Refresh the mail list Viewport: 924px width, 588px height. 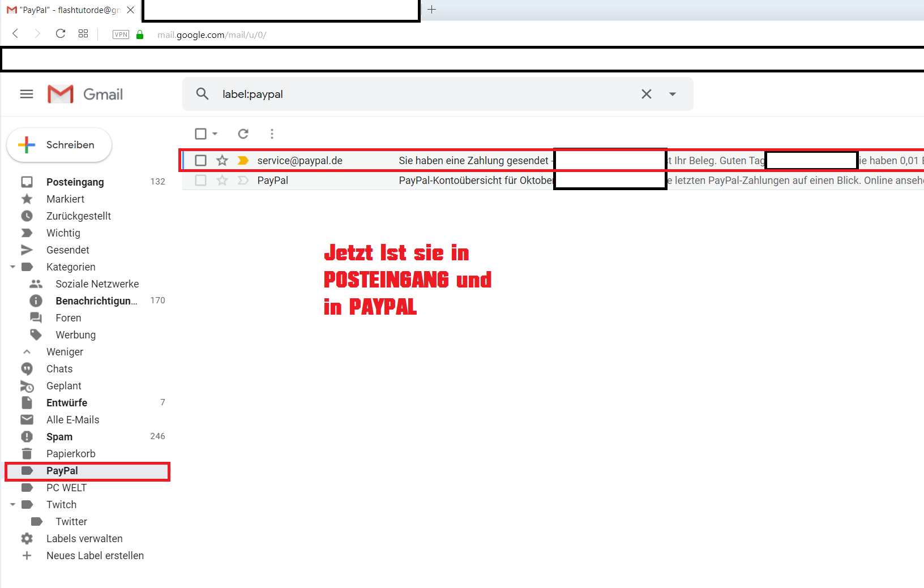pos(243,134)
